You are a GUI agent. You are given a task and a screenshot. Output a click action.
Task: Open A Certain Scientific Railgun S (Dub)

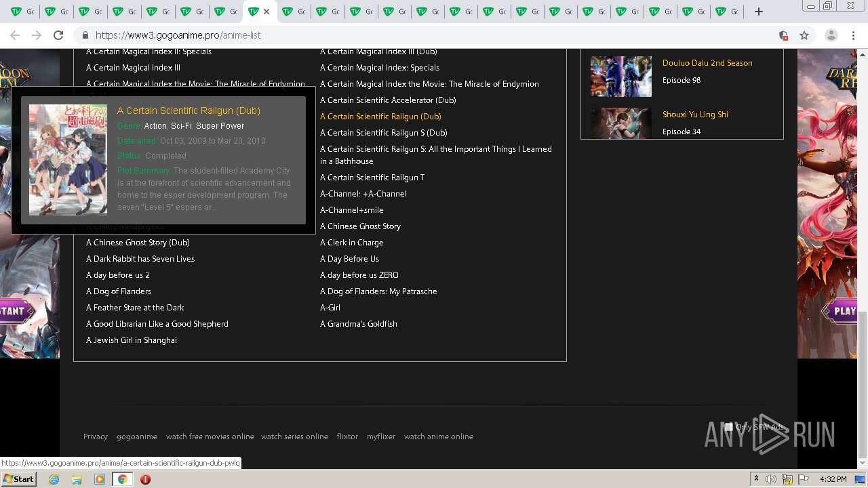(x=384, y=133)
